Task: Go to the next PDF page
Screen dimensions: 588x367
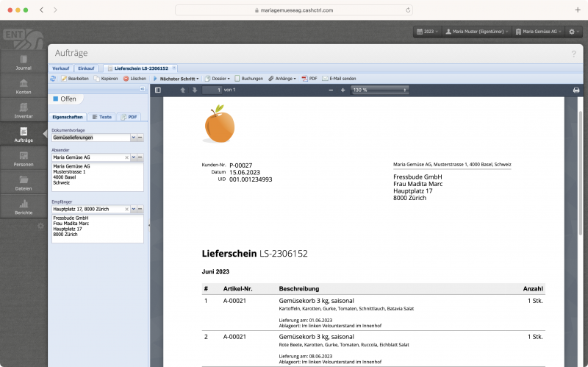Action: click(194, 90)
